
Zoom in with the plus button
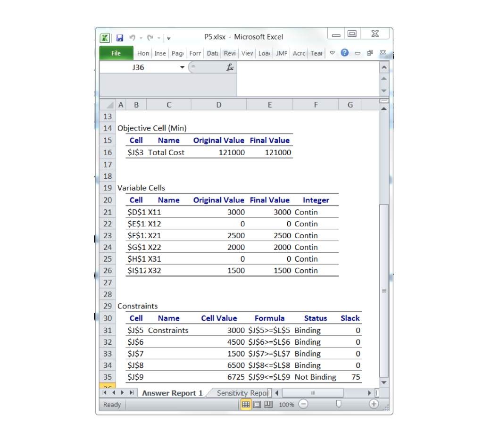374,404
